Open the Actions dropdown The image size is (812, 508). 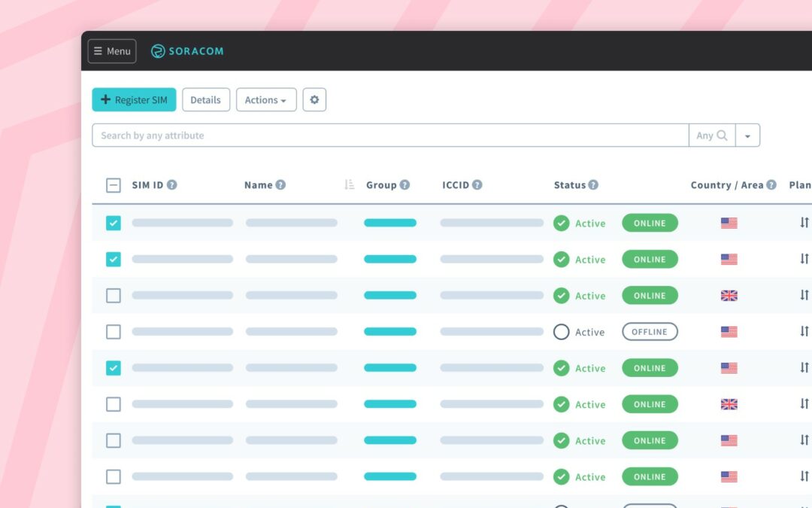coord(266,100)
